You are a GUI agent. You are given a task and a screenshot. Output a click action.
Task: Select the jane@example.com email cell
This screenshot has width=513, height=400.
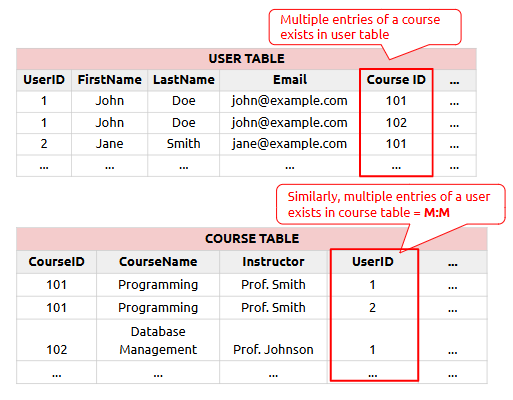290,144
